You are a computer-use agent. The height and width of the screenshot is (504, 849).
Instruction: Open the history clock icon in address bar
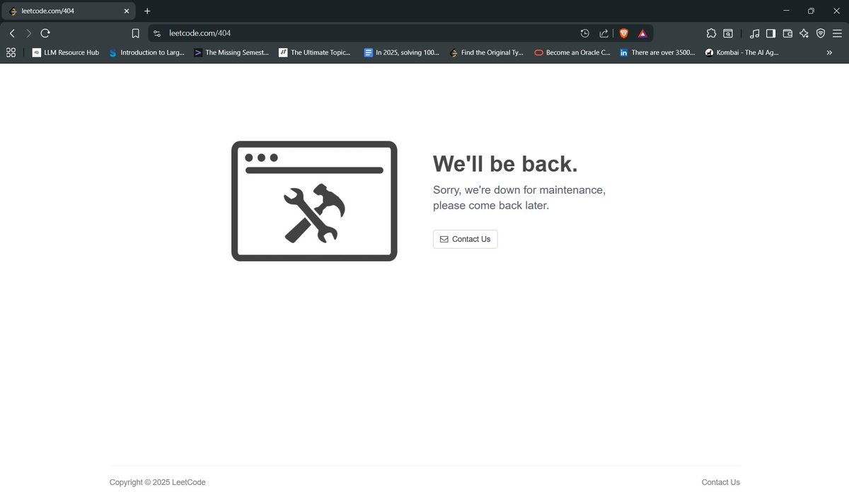[584, 33]
